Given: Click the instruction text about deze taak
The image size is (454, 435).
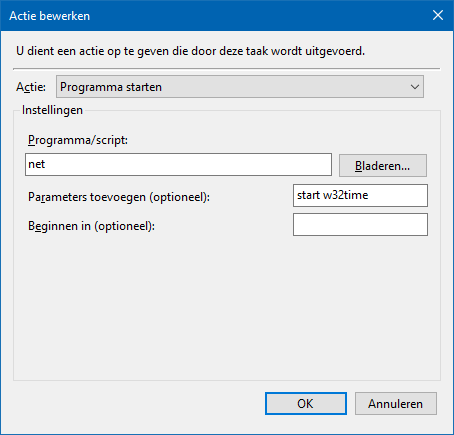Looking at the screenshot, I should pos(191,51).
